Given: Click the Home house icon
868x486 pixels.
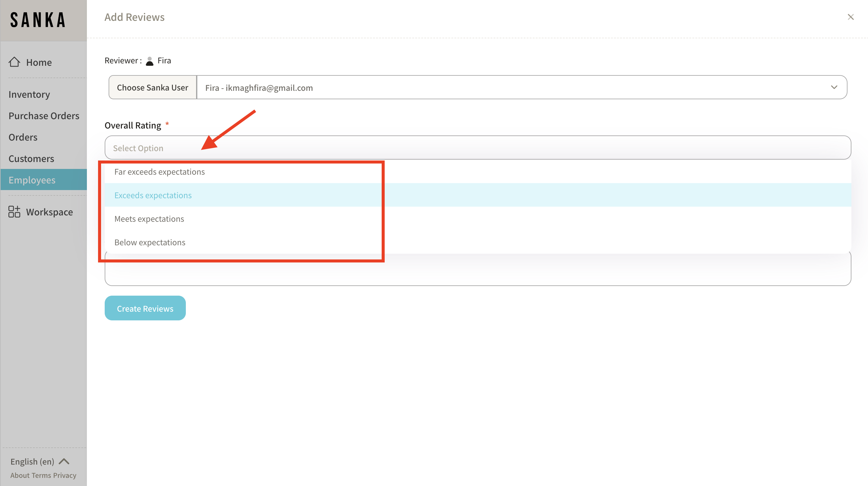Looking at the screenshot, I should click(x=14, y=62).
